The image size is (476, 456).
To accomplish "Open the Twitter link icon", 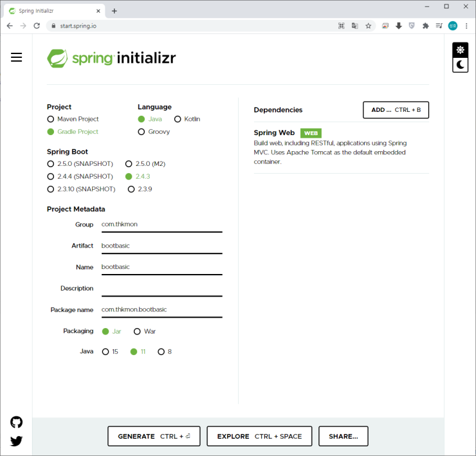I will [16, 441].
